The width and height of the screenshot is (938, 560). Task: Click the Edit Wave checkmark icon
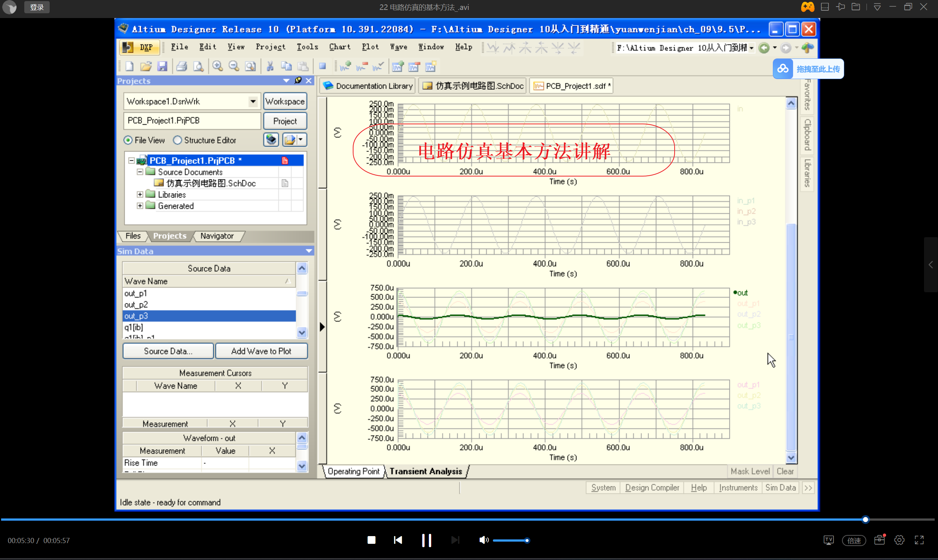coord(378,67)
